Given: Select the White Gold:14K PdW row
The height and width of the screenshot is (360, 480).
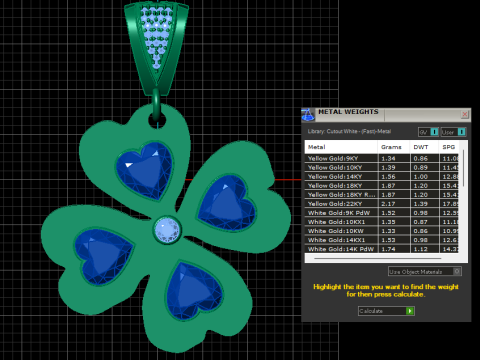Looking at the screenshot, I should [x=382, y=249].
